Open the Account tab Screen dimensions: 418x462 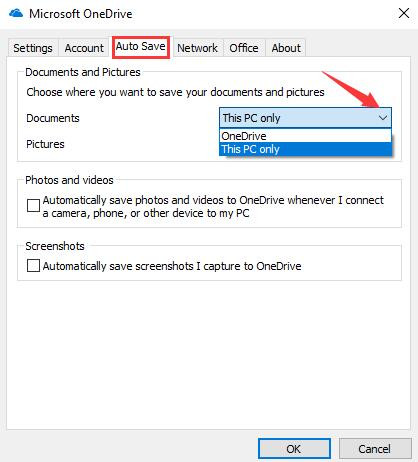pyautogui.click(x=84, y=48)
